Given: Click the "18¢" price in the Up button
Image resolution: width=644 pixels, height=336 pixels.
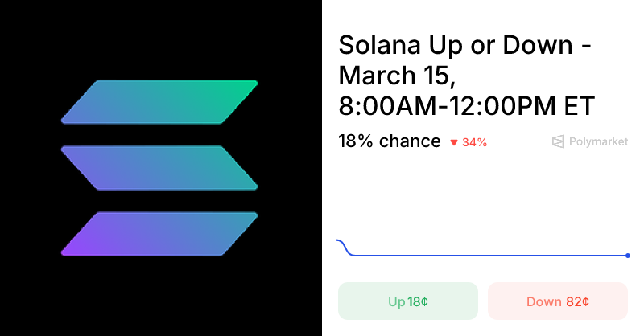Looking at the screenshot, I should pyautogui.click(x=418, y=302).
